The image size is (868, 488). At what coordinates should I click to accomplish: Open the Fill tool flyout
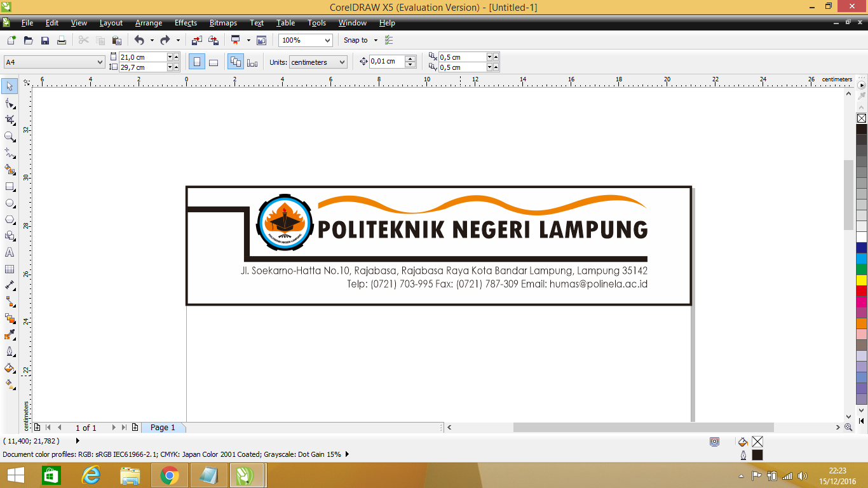coord(10,368)
